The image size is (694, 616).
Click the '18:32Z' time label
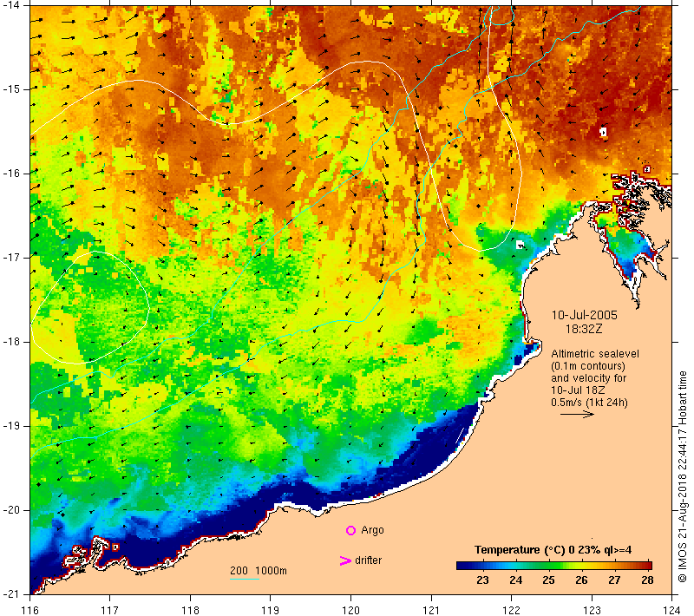click(584, 329)
